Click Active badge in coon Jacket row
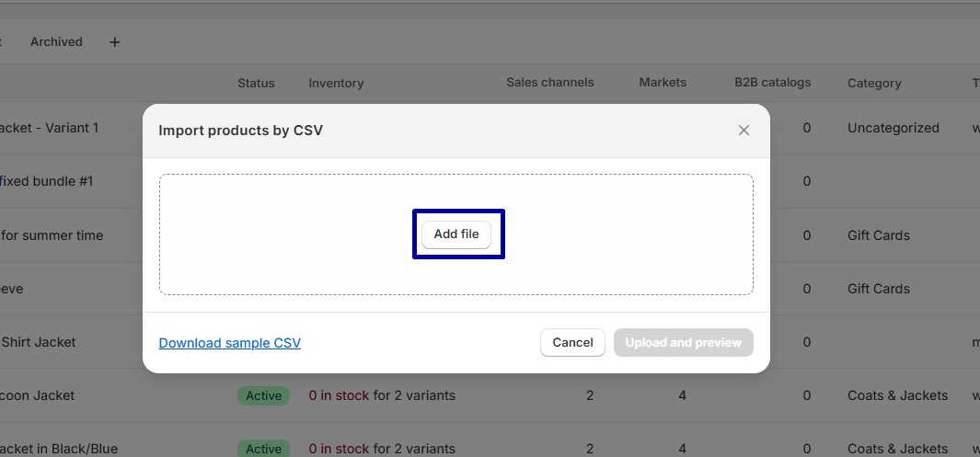 point(263,395)
